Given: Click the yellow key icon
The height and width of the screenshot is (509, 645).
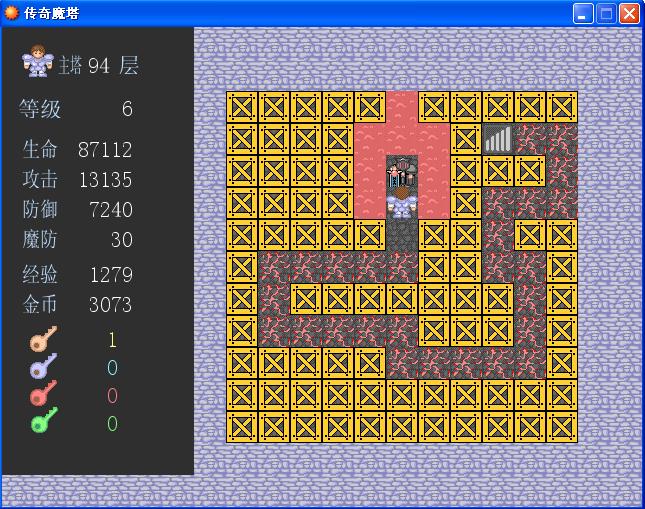Looking at the screenshot, I should (43, 339).
